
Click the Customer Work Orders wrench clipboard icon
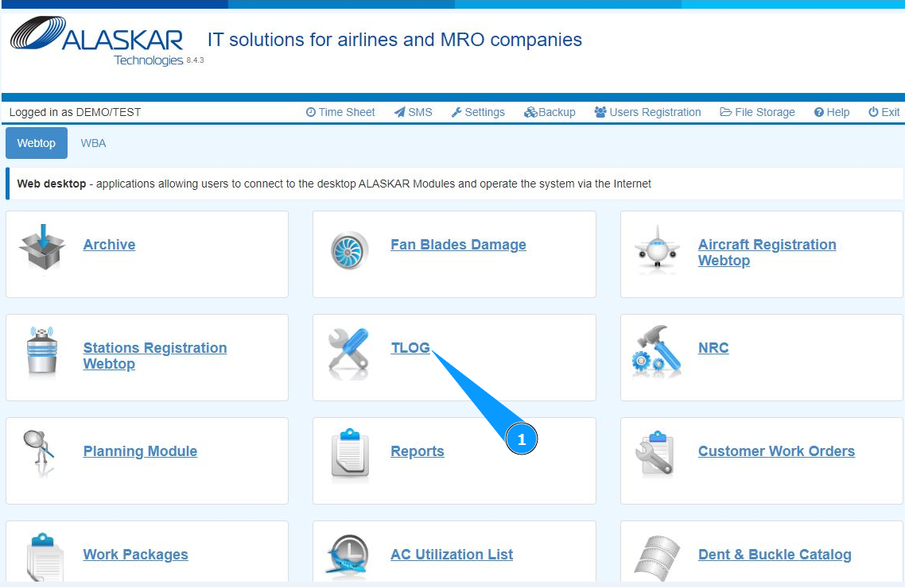[x=654, y=454]
